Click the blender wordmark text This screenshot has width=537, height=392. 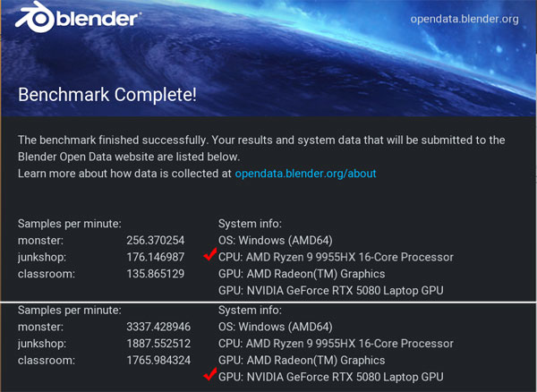(98, 19)
